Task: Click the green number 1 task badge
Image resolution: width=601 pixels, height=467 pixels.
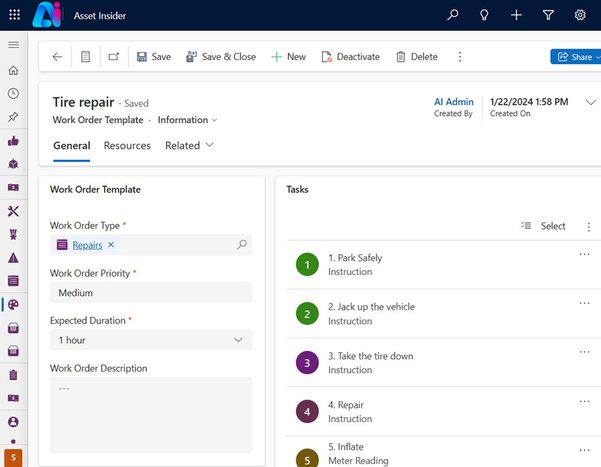Action: (x=307, y=265)
